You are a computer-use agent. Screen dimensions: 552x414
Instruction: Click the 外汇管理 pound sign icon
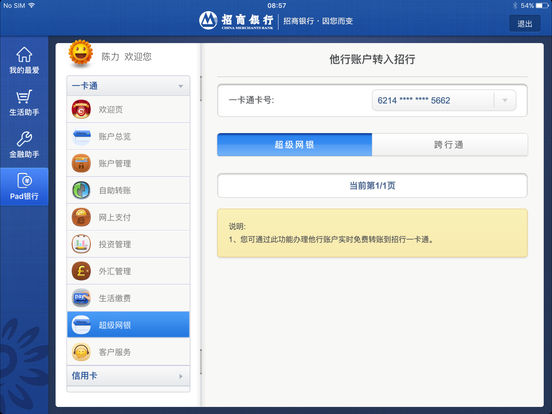(81, 271)
